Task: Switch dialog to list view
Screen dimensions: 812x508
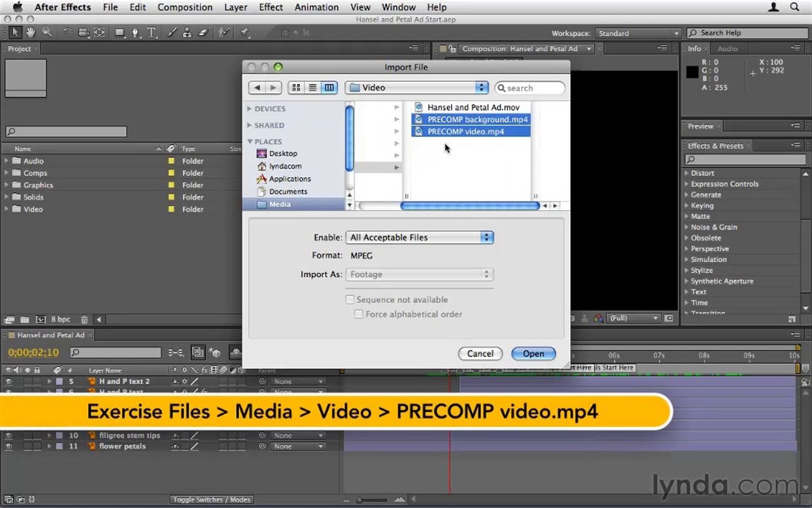Action: coord(313,87)
